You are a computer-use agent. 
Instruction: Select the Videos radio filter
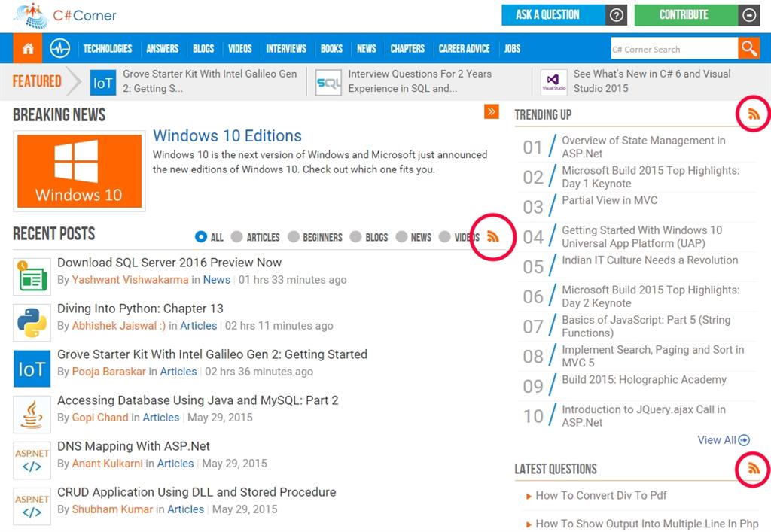(x=444, y=237)
